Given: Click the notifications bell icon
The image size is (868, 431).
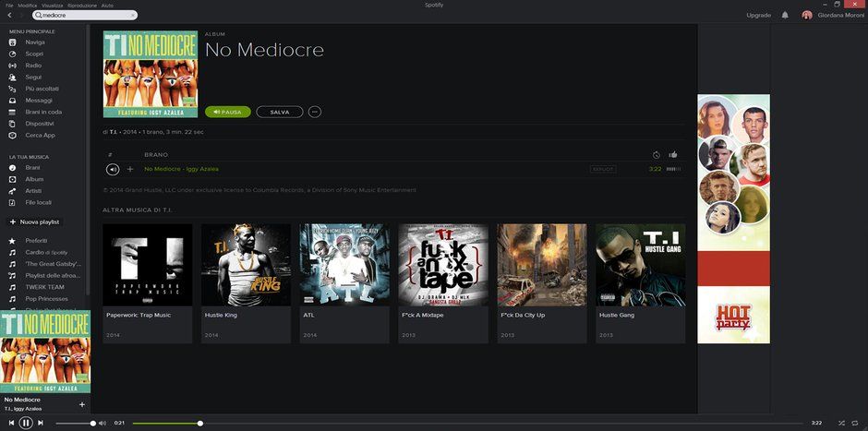Looking at the screenshot, I should pyautogui.click(x=785, y=15).
